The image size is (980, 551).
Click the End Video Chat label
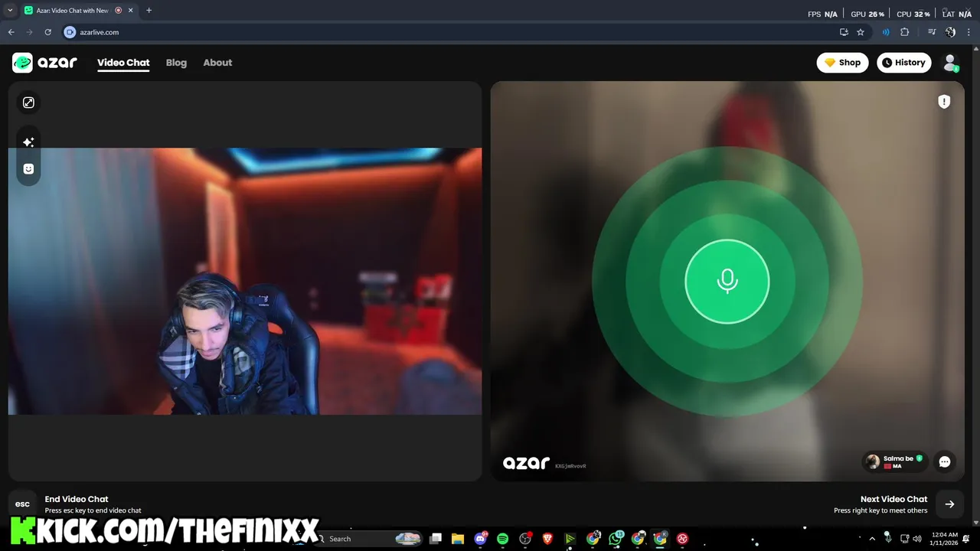(x=77, y=499)
